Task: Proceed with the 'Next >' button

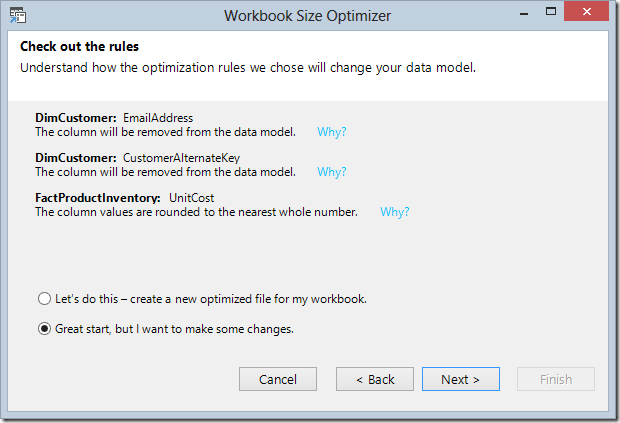Action: pos(461,379)
